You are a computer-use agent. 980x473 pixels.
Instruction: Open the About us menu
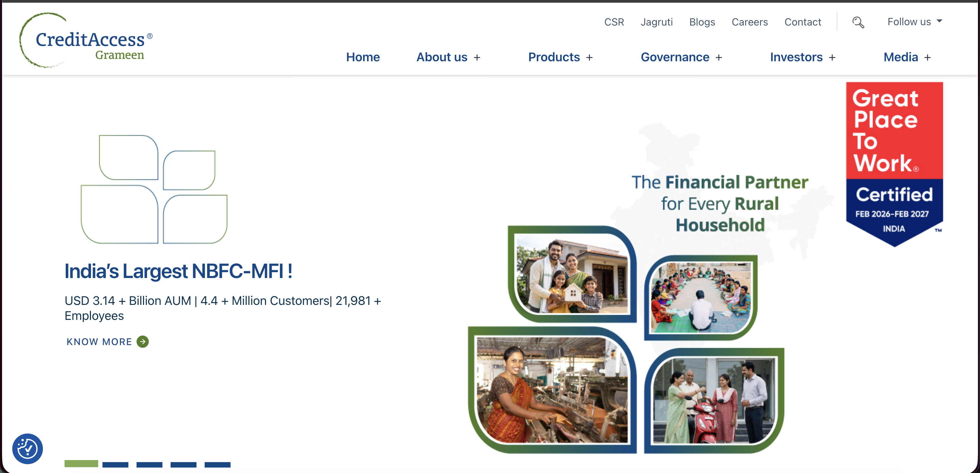pos(442,57)
